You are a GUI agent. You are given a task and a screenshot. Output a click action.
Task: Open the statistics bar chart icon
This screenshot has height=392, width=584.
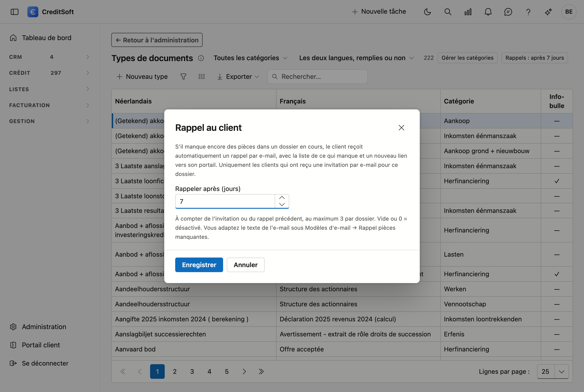[x=468, y=12]
